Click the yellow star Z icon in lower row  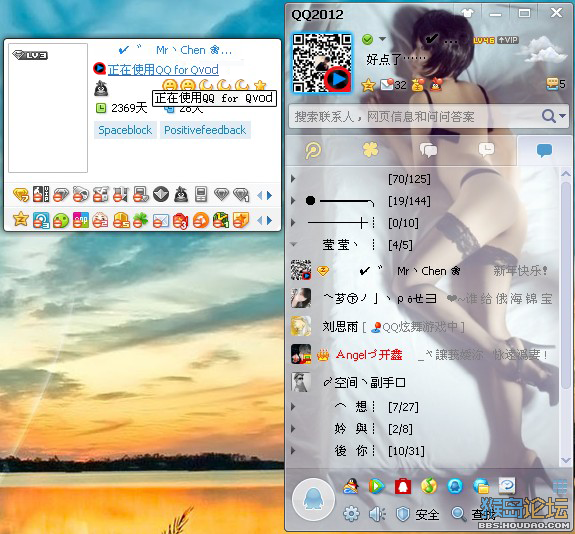click(21, 219)
